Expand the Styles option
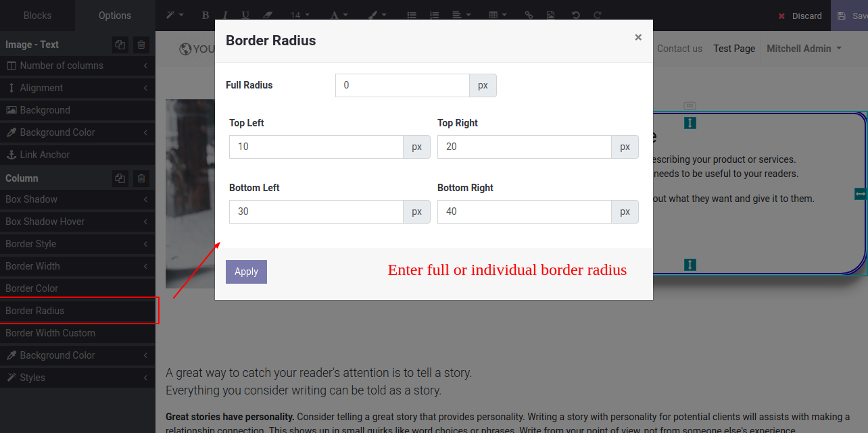This screenshot has width=868, height=433. click(78, 378)
